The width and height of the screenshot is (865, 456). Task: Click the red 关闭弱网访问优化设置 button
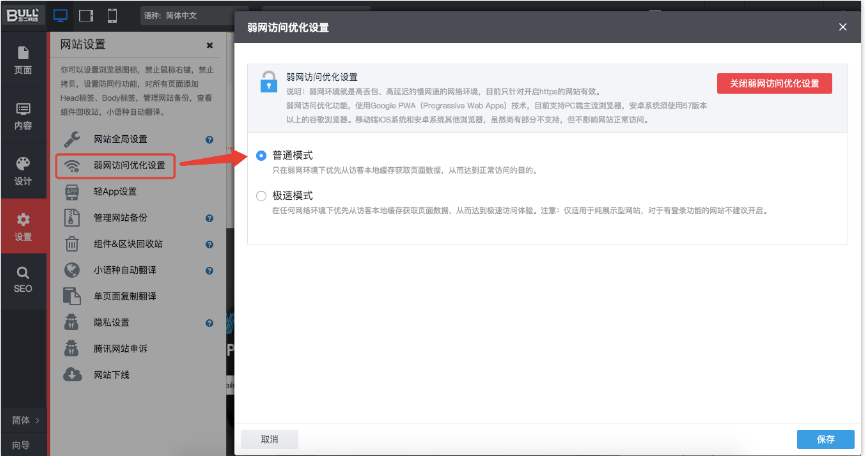click(x=774, y=83)
